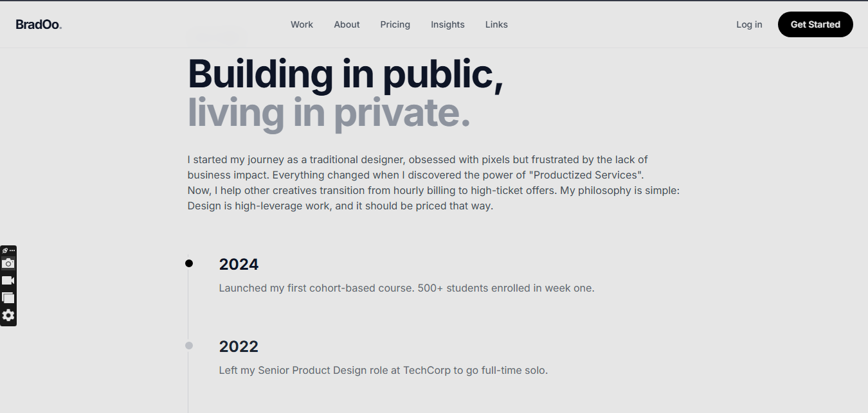Navigate to Links in the header
The image size is (868, 413).
coord(496,24)
